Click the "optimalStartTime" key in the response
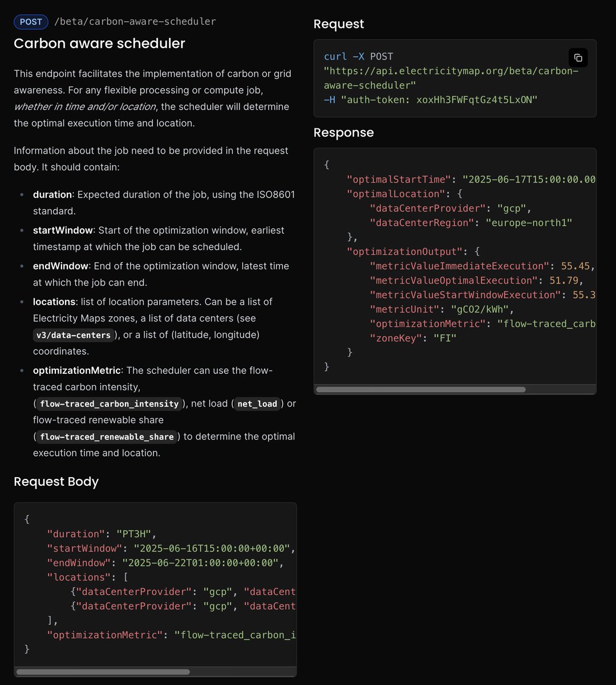Image resolution: width=616 pixels, height=685 pixels. pyautogui.click(x=399, y=179)
